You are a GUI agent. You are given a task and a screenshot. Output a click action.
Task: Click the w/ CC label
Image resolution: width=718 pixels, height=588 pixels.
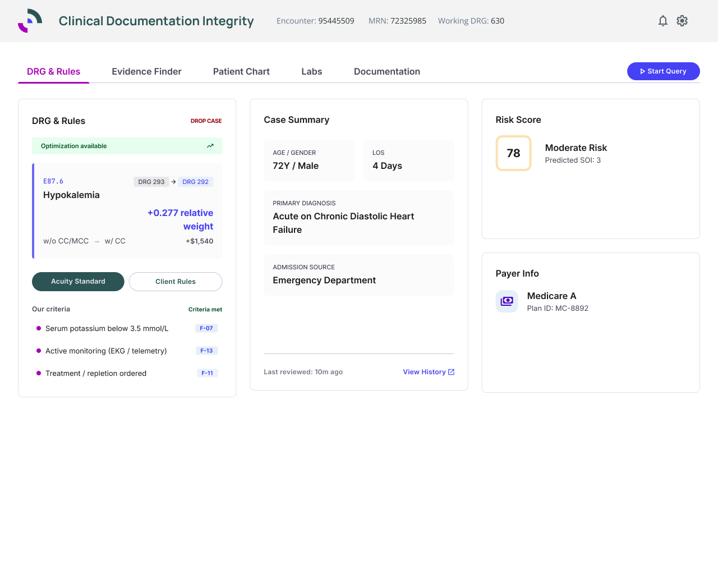(x=115, y=241)
